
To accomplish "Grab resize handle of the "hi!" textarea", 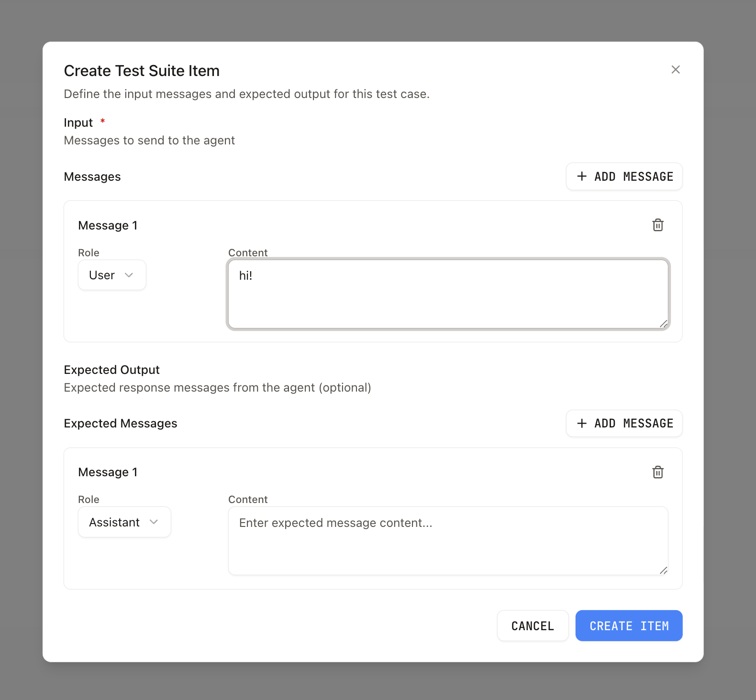I will (663, 324).
